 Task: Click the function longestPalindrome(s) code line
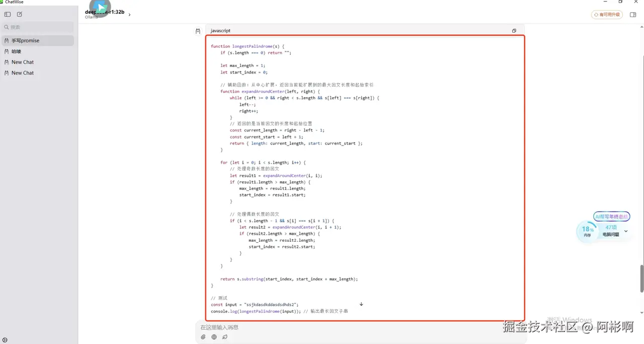click(248, 46)
